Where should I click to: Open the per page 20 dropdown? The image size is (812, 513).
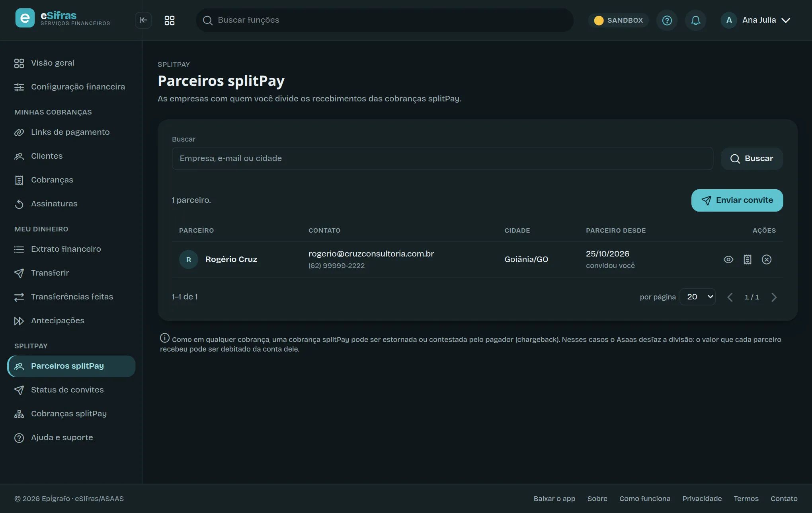(698, 297)
